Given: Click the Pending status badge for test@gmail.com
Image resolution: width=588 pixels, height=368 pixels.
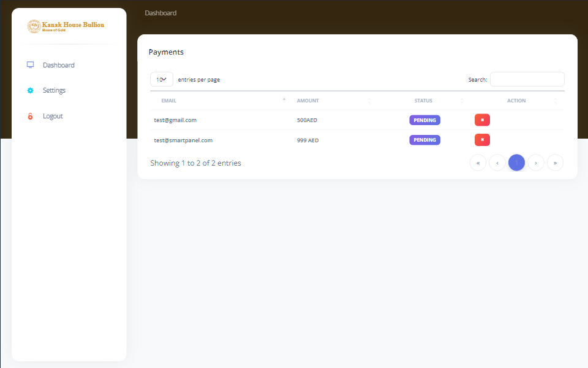Looking at the screenshot, I should (424, 120).
